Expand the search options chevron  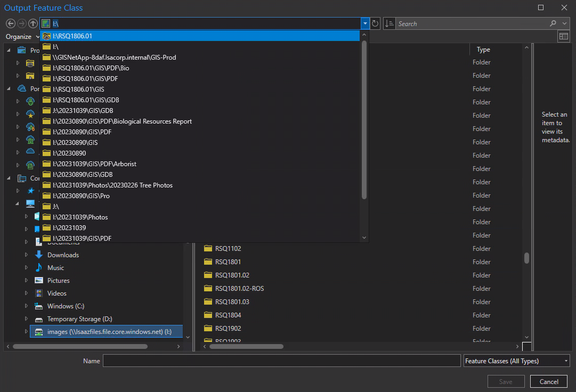(565, 23)
